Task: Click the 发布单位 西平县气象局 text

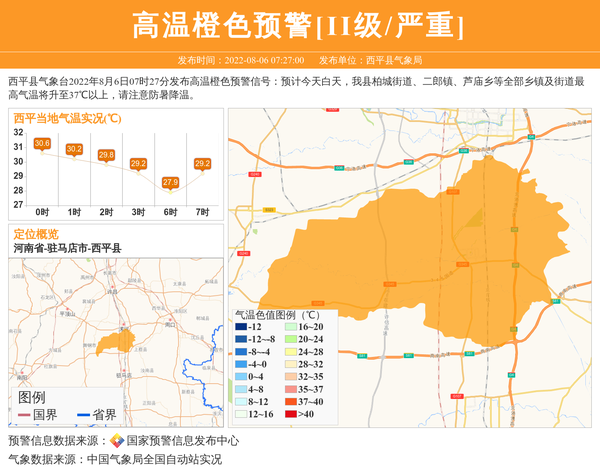Action: (377, 60)
